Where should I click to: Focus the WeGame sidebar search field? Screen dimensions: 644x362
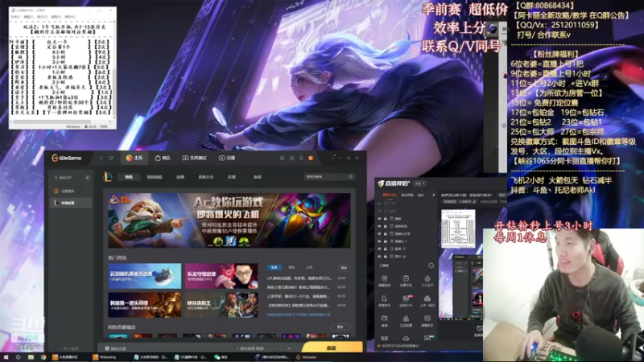pos(68,178)
